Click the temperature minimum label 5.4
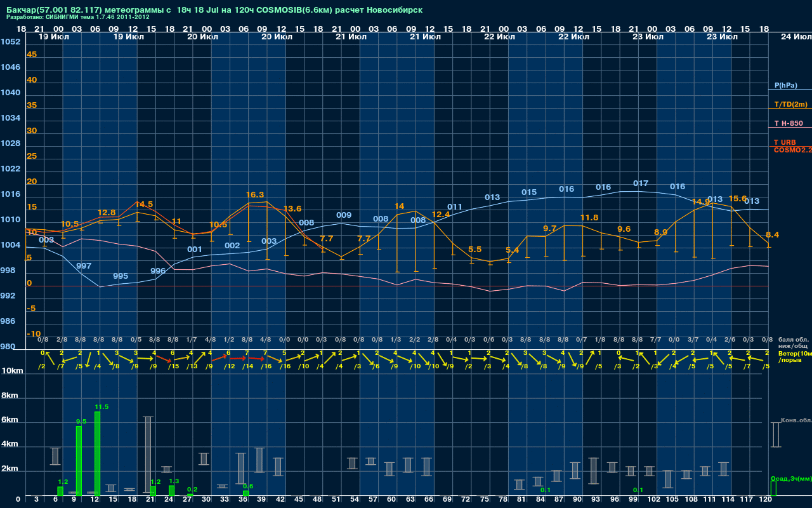This screenshot has height=508, width=812. click(513, 250)
